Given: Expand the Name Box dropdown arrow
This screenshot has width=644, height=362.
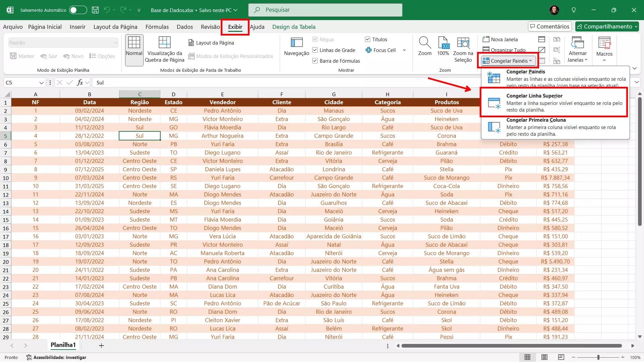Looking at the screenshot, I should click(42, 83).
